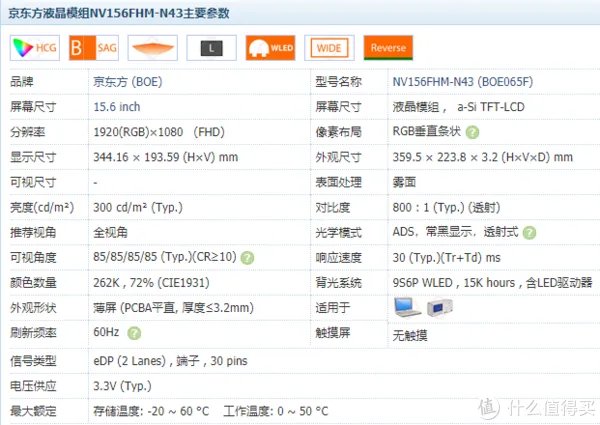Select the value 雾面
Image resolution: width=600 pixels, height=425 pixels.
coord(404,182)
